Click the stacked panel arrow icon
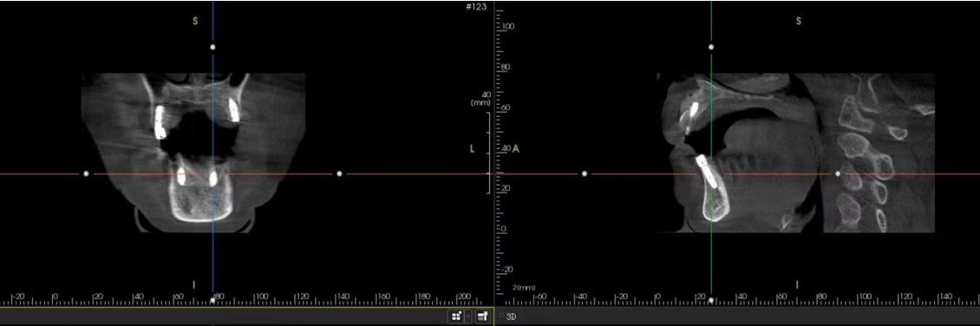Image resolution: width=980 pixels, height=326 pixels. tap(482, 316)
